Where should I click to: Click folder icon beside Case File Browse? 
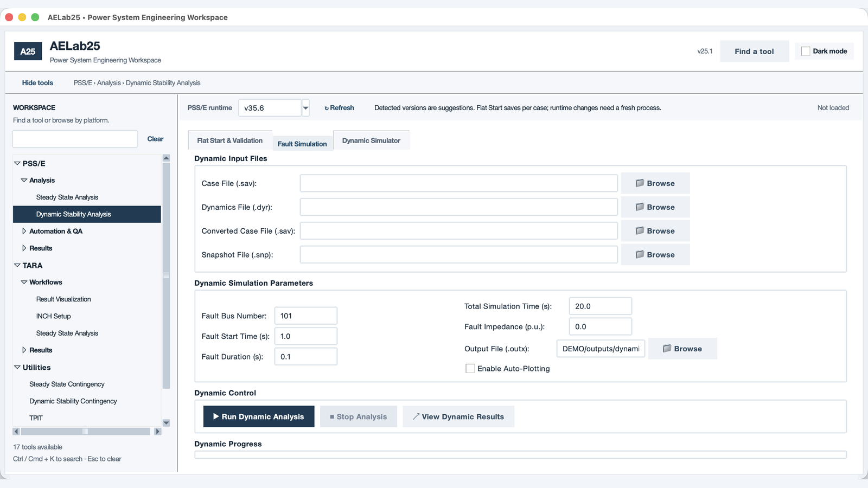[x=640, y=183]
